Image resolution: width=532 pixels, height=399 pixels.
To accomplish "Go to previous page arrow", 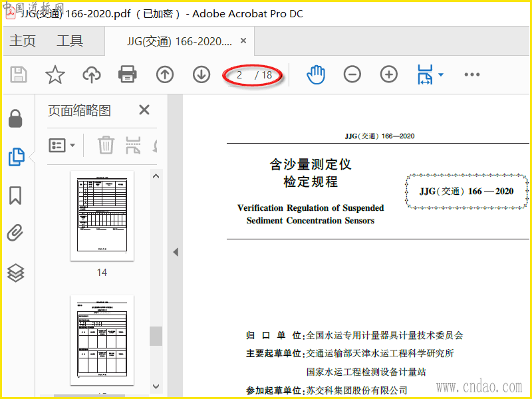I will click(165, 74).
